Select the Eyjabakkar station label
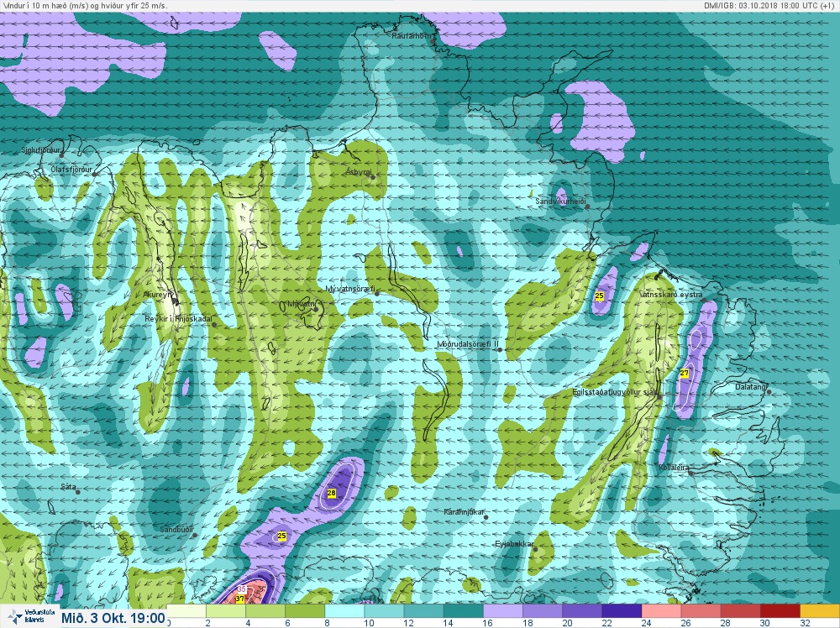This screenshot has height=628, width=840. [x=514, y=544]
